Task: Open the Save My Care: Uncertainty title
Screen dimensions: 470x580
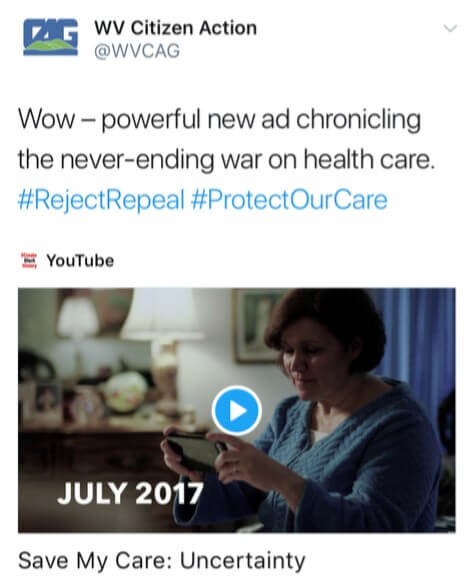Action: [x=162, y=560]
